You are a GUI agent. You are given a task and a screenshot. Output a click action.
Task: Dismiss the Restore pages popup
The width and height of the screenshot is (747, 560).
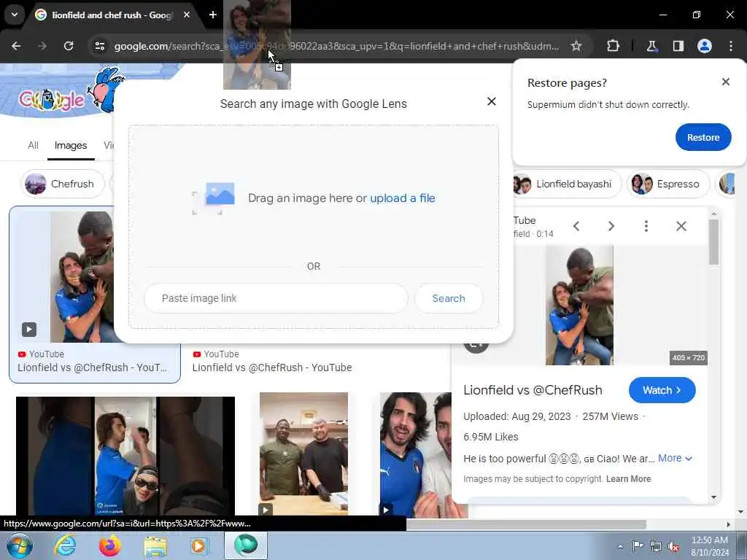point(726,82)
